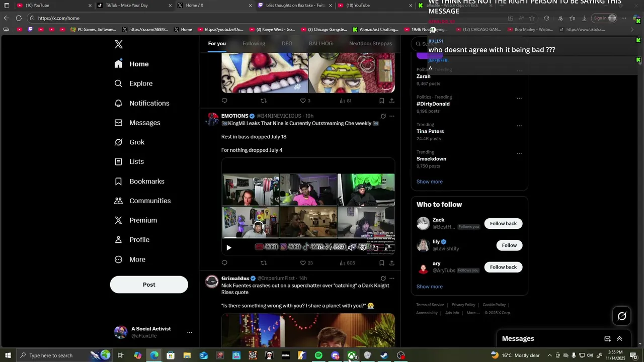Image resolution: width=644 pixels, height=362 pixels.
Task: Reply to the clown image post
Action: (224, 101)
